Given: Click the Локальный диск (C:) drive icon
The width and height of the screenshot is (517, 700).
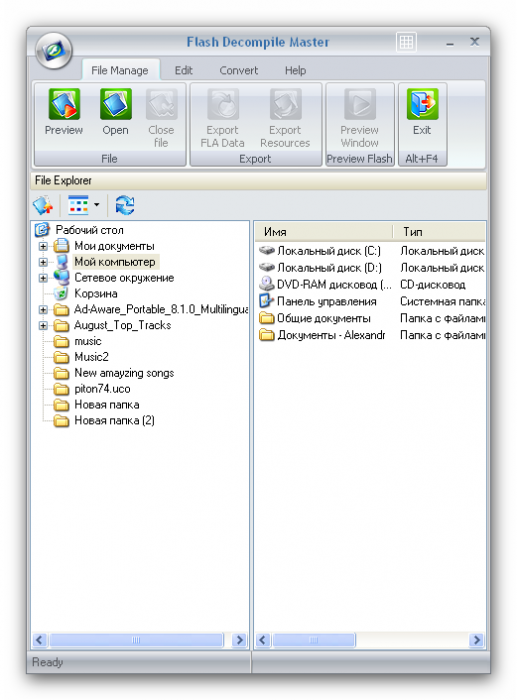Looking at the screenshot, I should coord(267,250).
